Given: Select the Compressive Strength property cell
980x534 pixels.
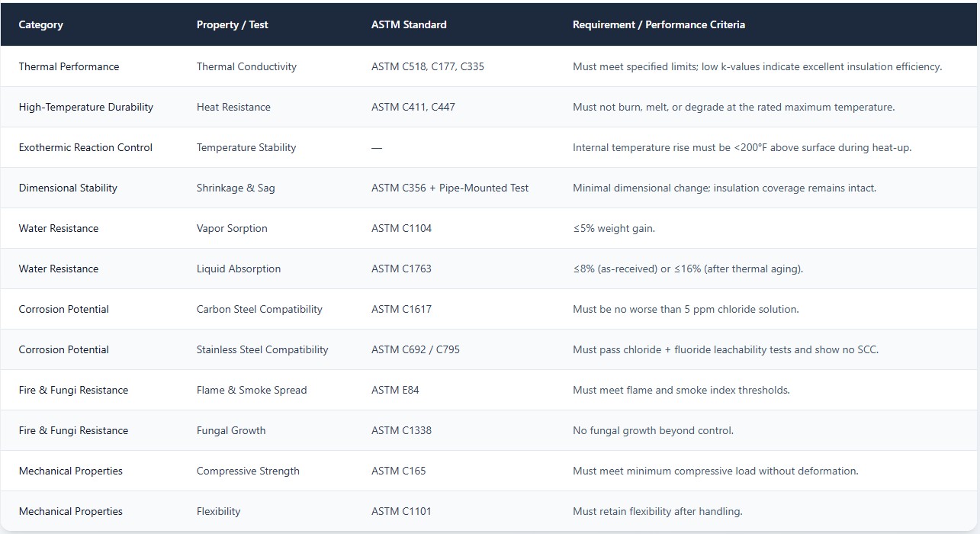Looking at the screenshot, I should tap(248, 471).
